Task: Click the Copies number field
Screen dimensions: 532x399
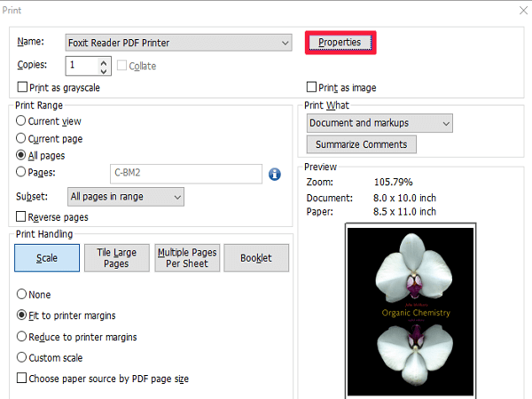Action: [x=83, y=66]
